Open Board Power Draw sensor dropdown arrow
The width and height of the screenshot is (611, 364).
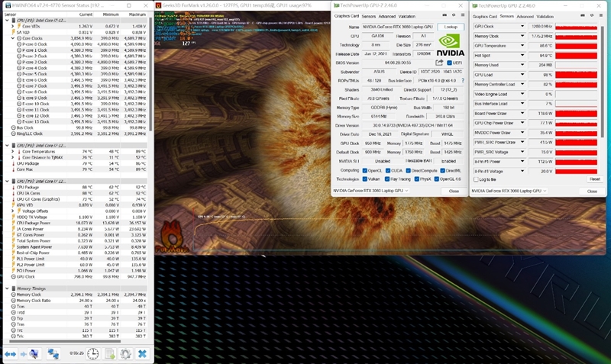[x=522, y=113]
